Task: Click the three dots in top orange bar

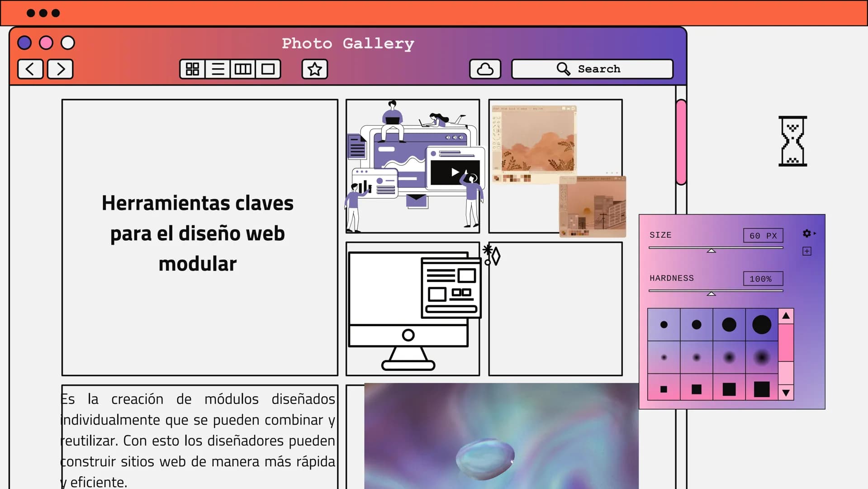Action: (x=43, y=13)
